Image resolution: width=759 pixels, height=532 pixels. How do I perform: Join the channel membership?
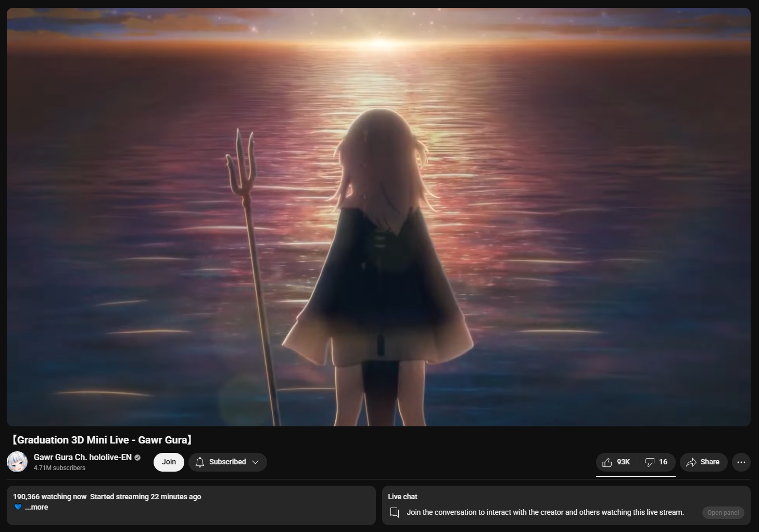pos(169,462)
